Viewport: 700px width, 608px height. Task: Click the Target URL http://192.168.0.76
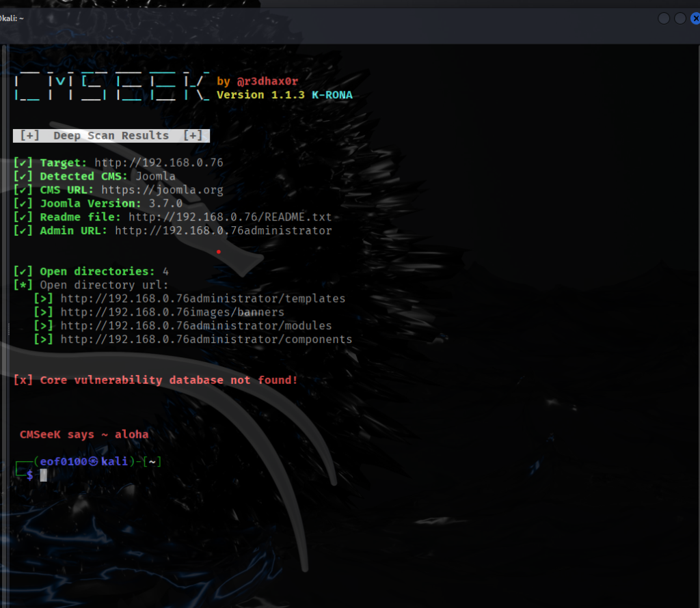tap(159, 163)
